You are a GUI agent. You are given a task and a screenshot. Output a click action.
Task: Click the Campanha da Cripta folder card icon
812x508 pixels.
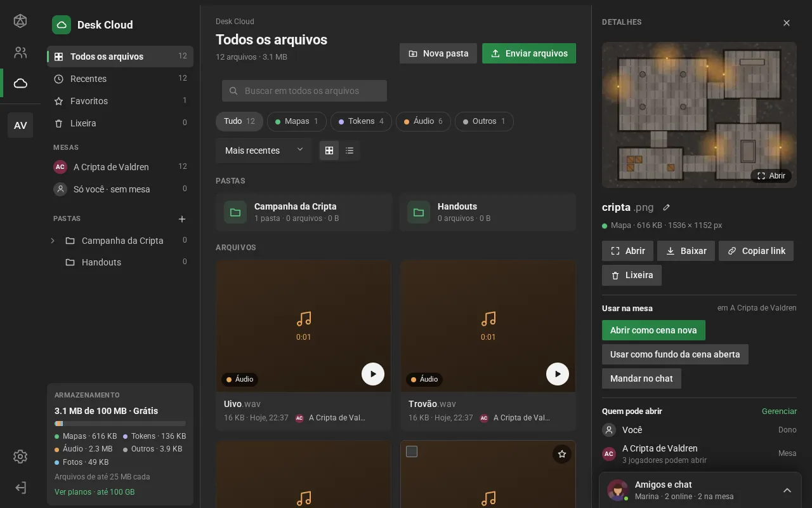[x=235, y=212]
